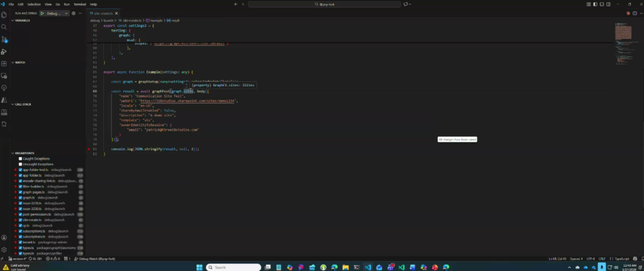
Task: Open the Terminal menu
Action: coord(79,4)
